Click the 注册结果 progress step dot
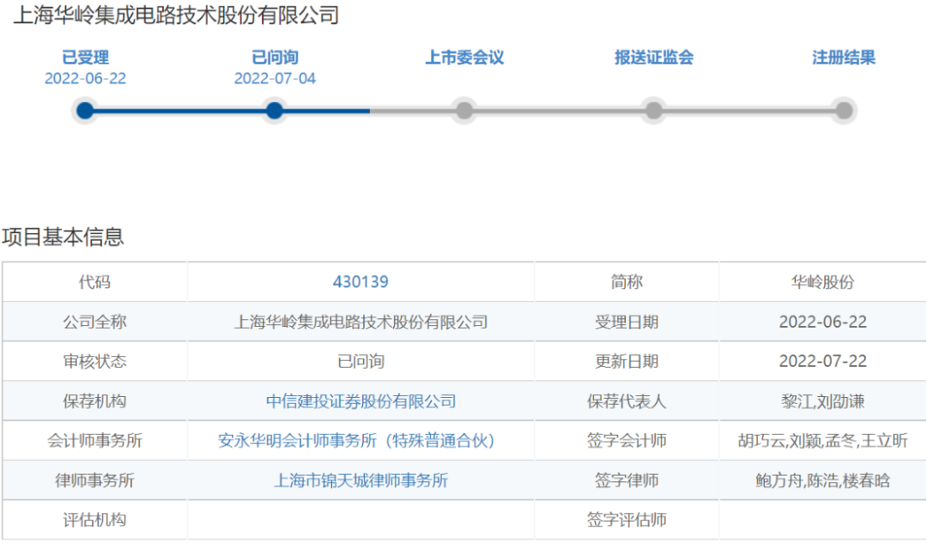Image resolution: width=927 pixels, height=560 pixels. tap(845, 111)
